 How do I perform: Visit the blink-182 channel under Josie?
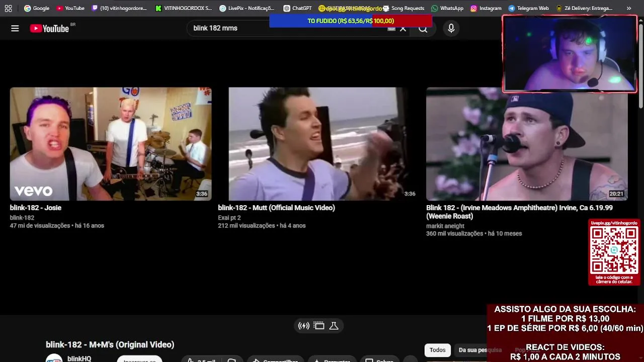(x=22, y=218)
